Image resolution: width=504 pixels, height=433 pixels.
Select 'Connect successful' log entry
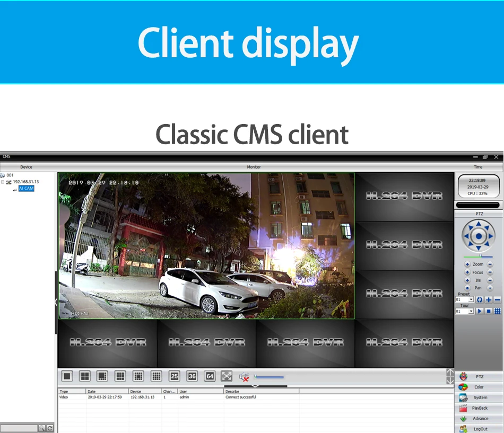click(241, 397)
